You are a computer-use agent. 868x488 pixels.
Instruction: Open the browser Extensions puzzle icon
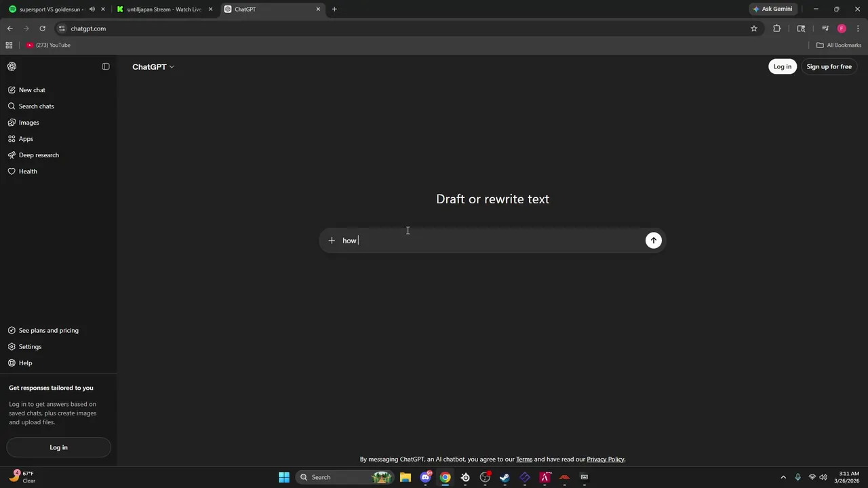[x=777, y=28]
